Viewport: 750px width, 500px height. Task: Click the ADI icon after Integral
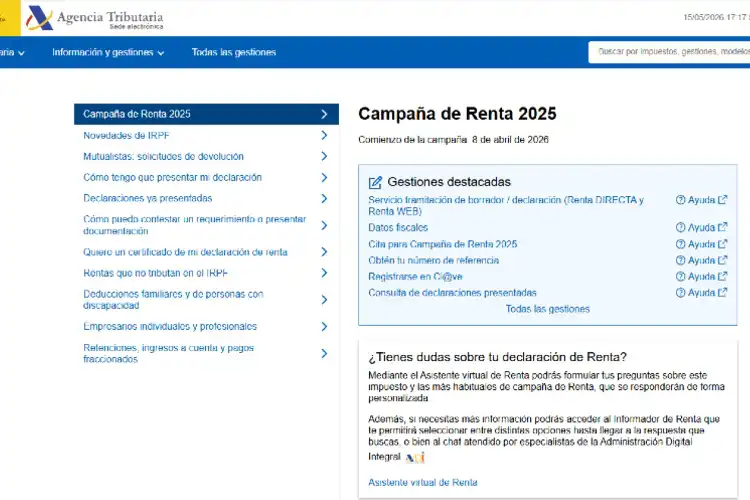pos(415,458)
